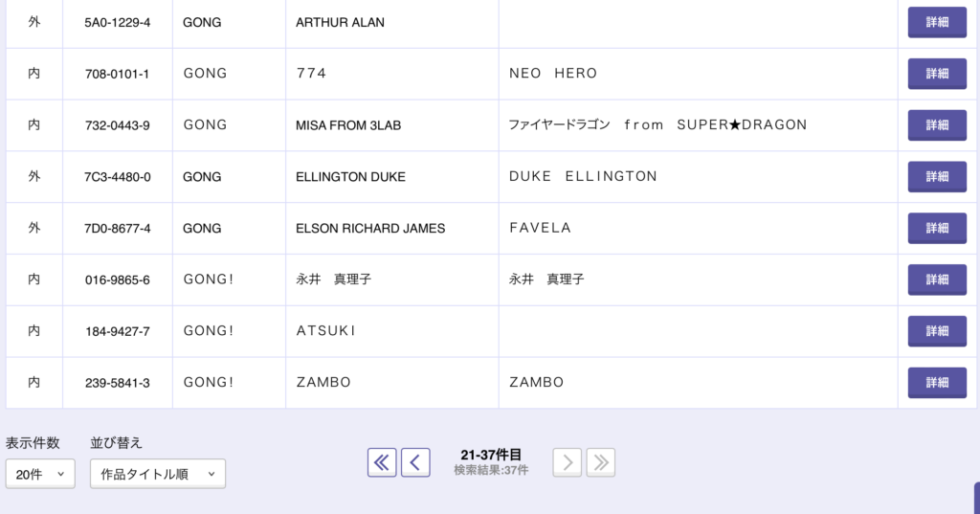
Task: Go to the previous results page
Action: pos(415,462)
